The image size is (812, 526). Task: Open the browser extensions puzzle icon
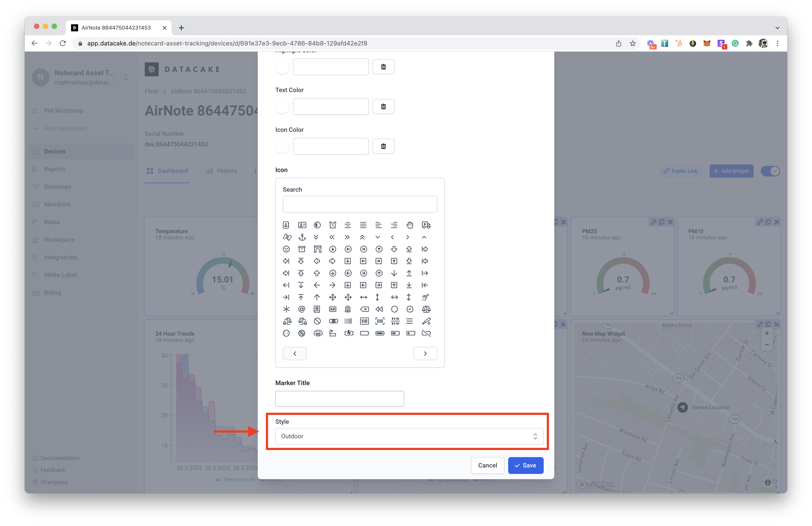749,43
